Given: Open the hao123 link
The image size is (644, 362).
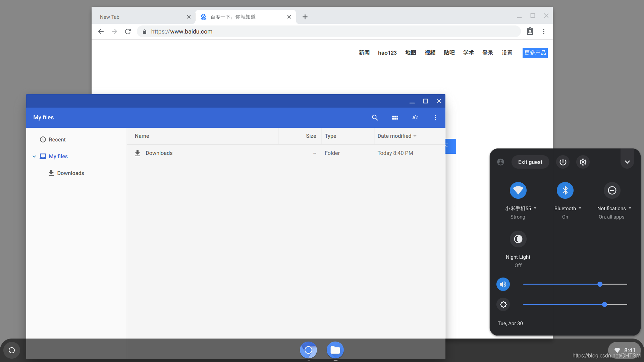Looking at the screenshot, I should [387, 53].
